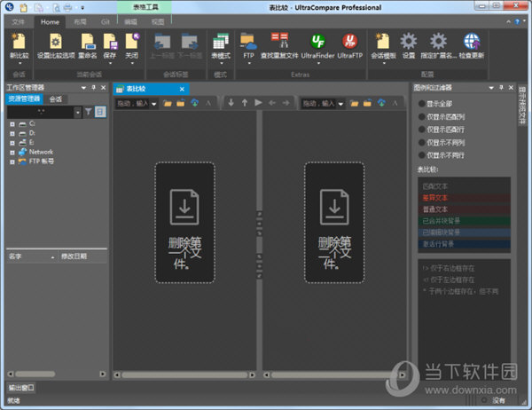Click the 输出窗口 button
Screen dimensions: 532x410
[x=21, y=388]
